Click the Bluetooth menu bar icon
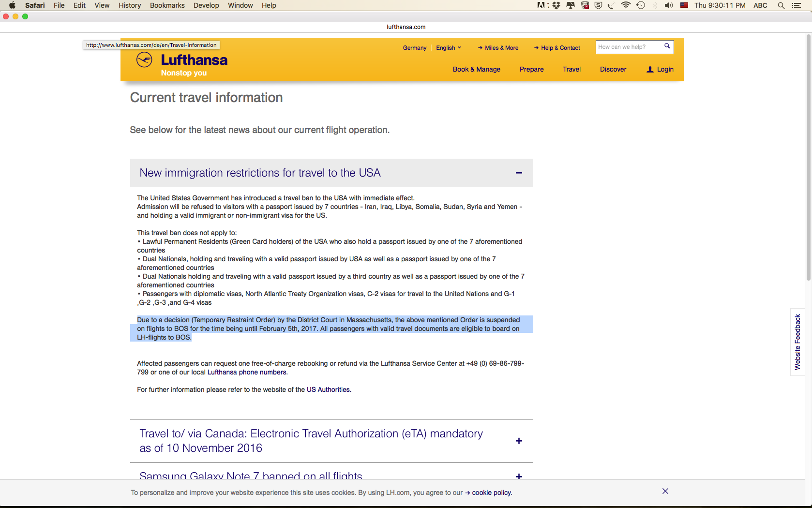The width and height of the screenshot is (812, 508). tap(655, 5)
